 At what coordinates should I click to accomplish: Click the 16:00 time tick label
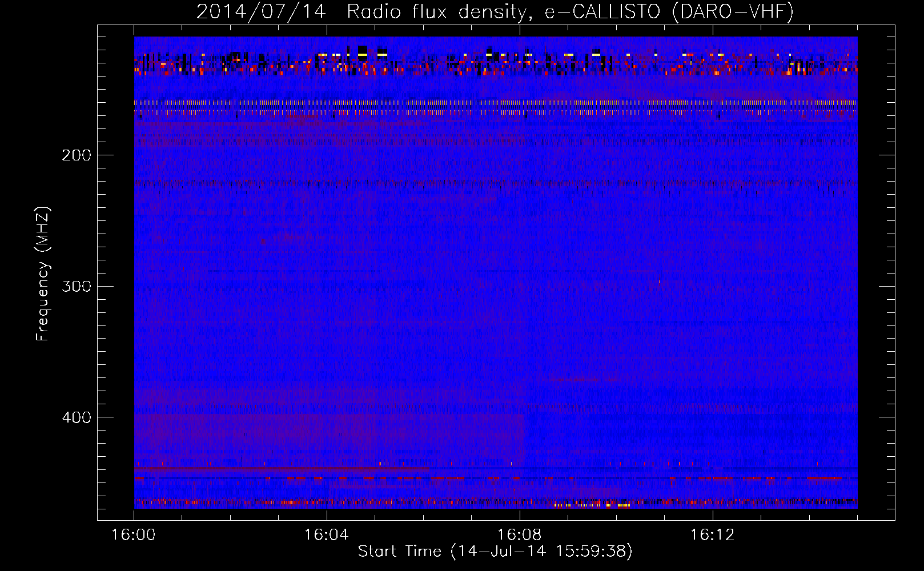tap(134, 535)
